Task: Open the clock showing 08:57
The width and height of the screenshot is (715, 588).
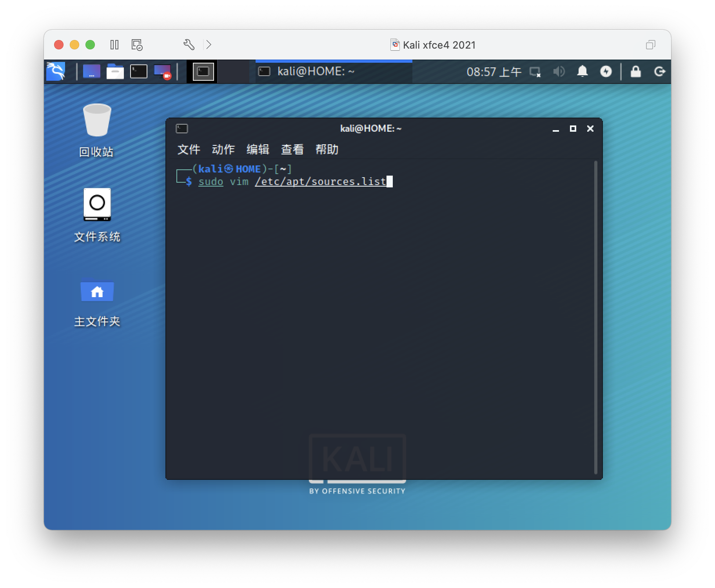Action: 494,72
